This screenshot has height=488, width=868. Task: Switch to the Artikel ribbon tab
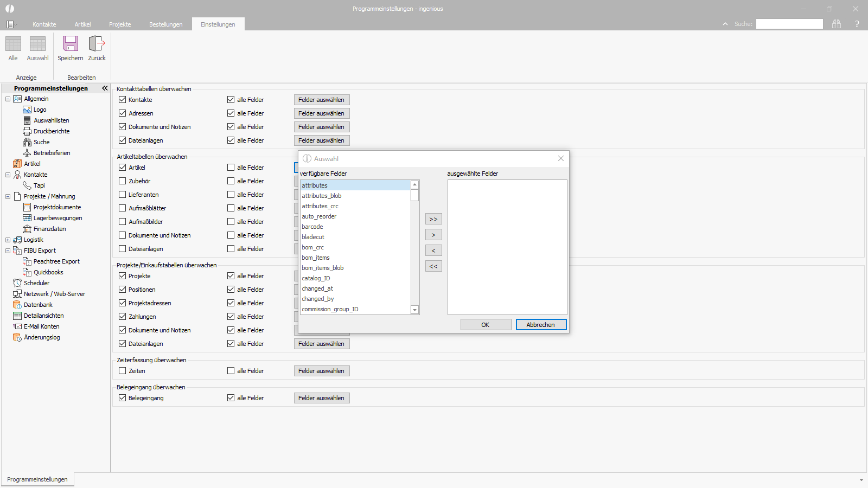point(83,24)
